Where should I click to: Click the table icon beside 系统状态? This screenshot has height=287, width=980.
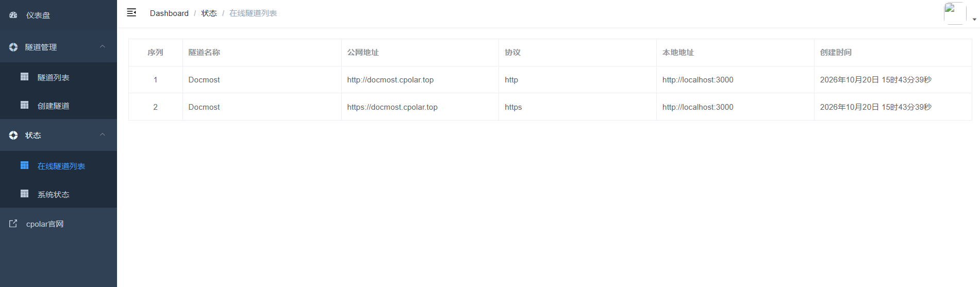(24, 194)
